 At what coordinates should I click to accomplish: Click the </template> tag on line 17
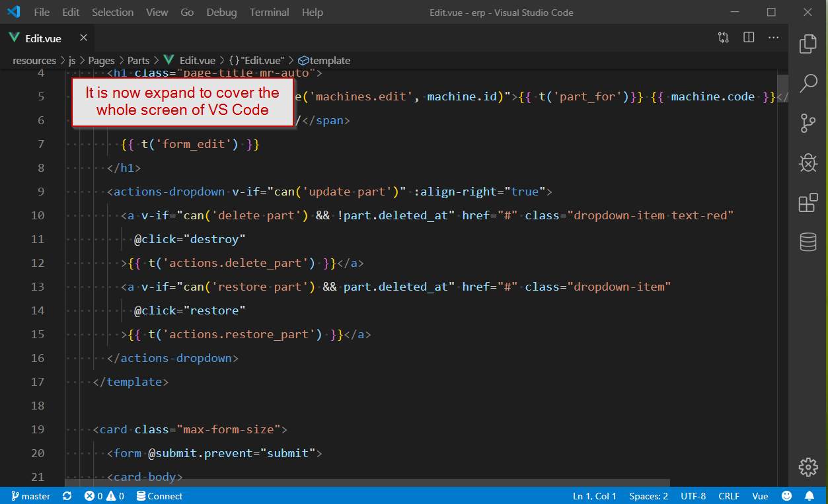coord(131,382)
